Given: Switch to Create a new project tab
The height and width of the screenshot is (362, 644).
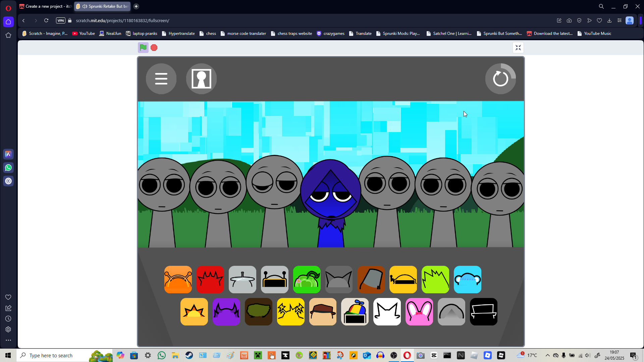Looking at the screenshot, I should [x=46, y=6].
